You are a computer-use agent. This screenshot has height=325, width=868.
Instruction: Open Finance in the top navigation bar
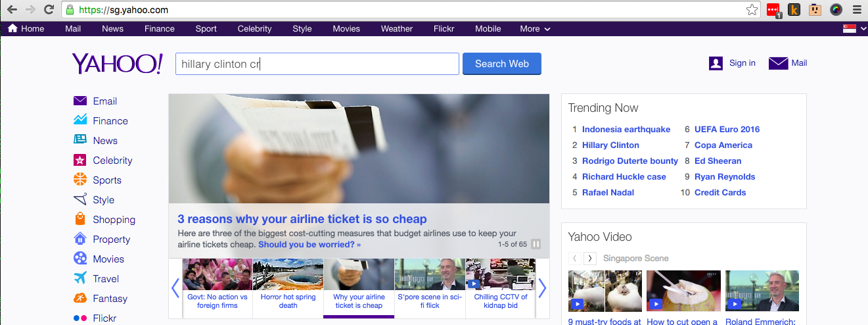tap(160, 29)
